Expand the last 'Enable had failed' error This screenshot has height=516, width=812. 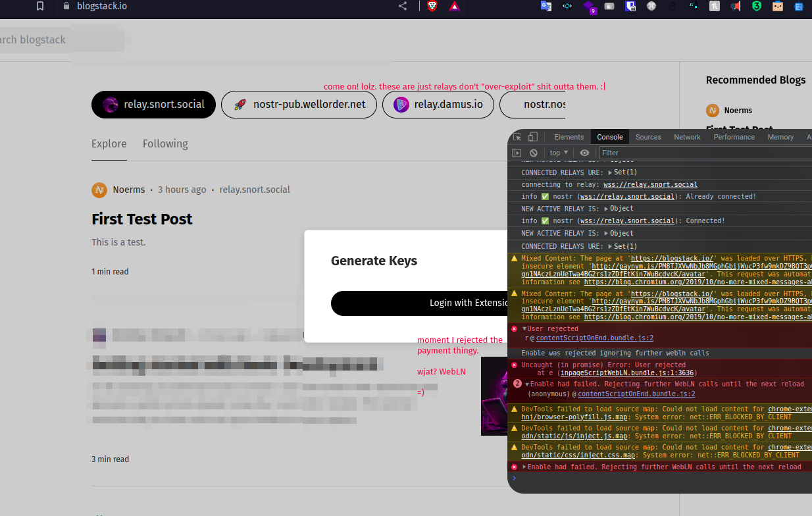524,467
